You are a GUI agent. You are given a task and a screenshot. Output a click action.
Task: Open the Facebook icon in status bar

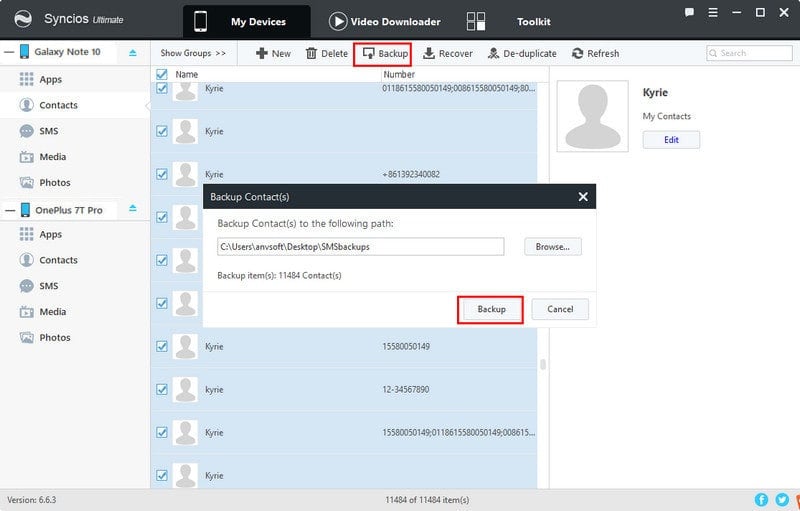tap(761, 500)
